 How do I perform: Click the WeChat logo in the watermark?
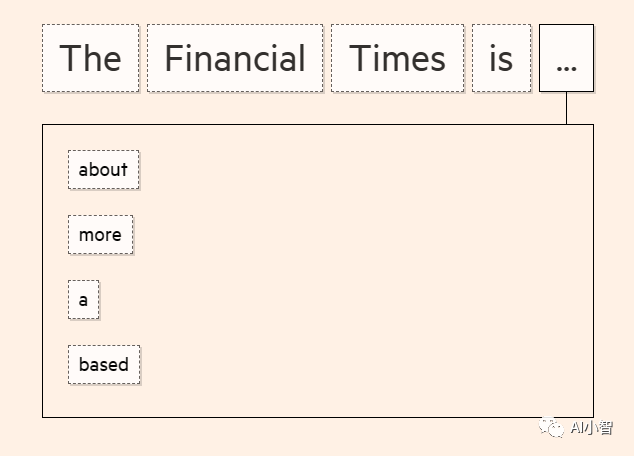553,427
